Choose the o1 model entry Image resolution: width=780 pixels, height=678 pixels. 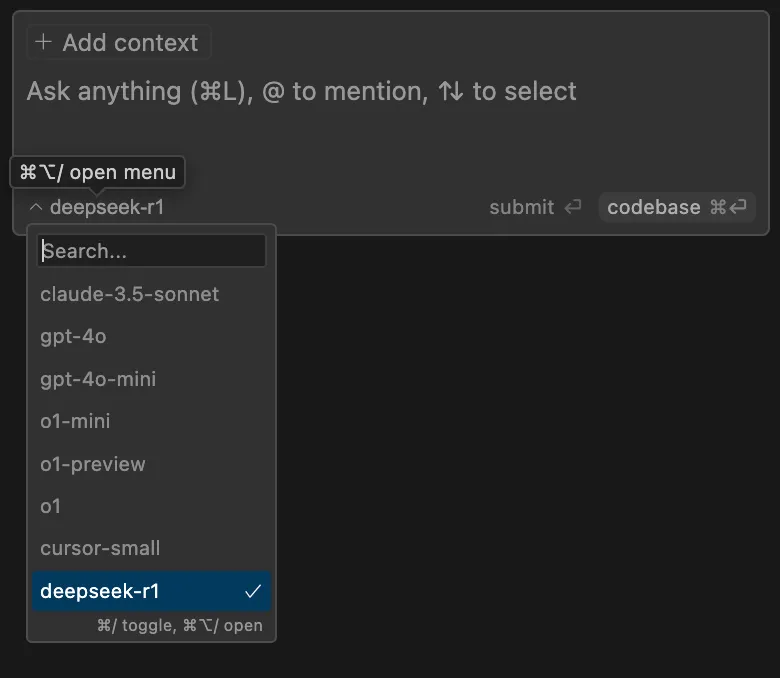click(x=51, y=506)
